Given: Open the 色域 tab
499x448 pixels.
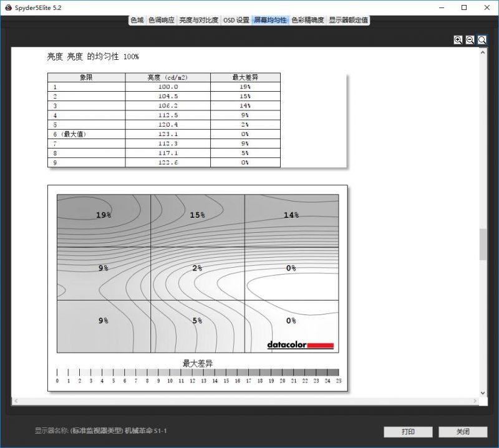Looking at the screenshot, I should [137, 20].
